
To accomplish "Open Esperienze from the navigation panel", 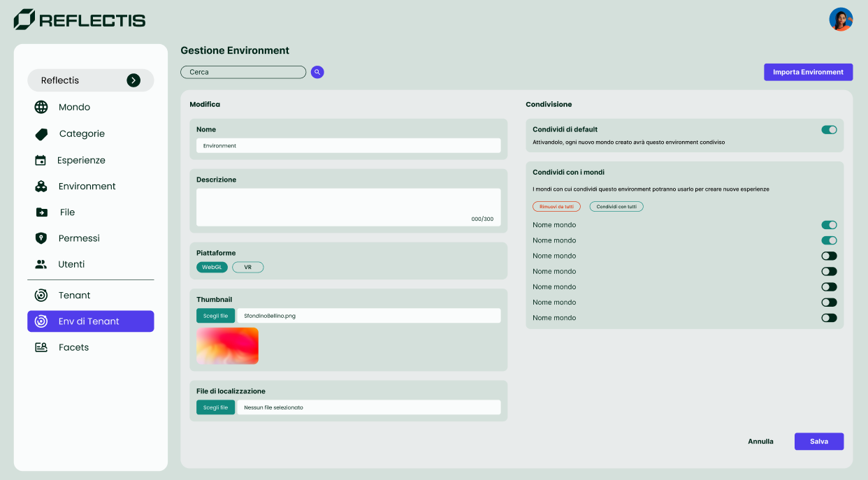I will pos(81,160).
